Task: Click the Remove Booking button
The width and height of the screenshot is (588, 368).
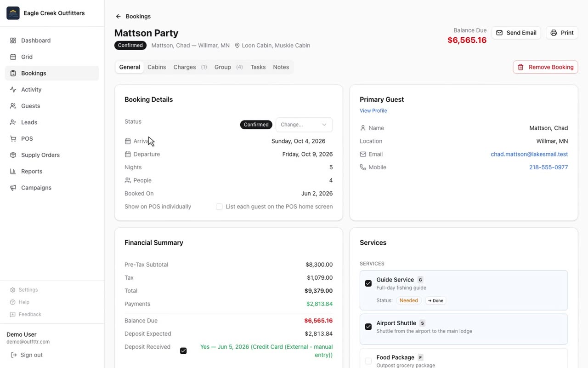Action: click(545, 67)
